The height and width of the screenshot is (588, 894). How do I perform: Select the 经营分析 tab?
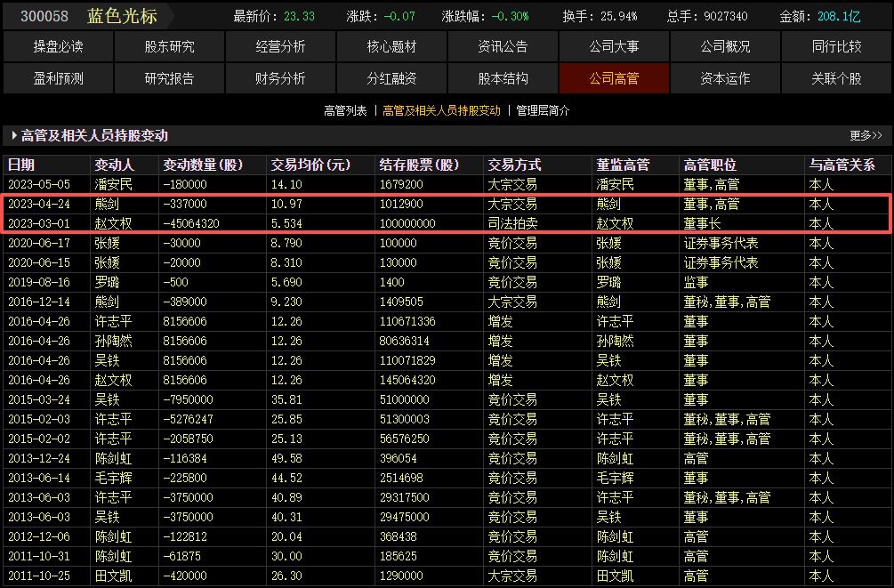pyautogui.click(x=279, y=45)
